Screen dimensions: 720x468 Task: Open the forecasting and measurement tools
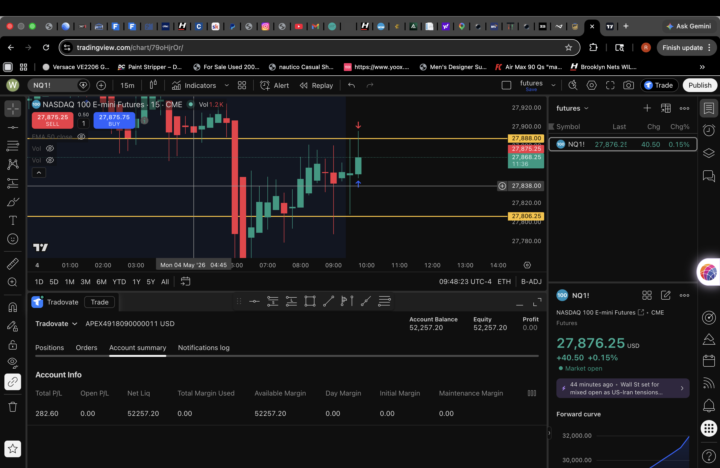(13, 183)
